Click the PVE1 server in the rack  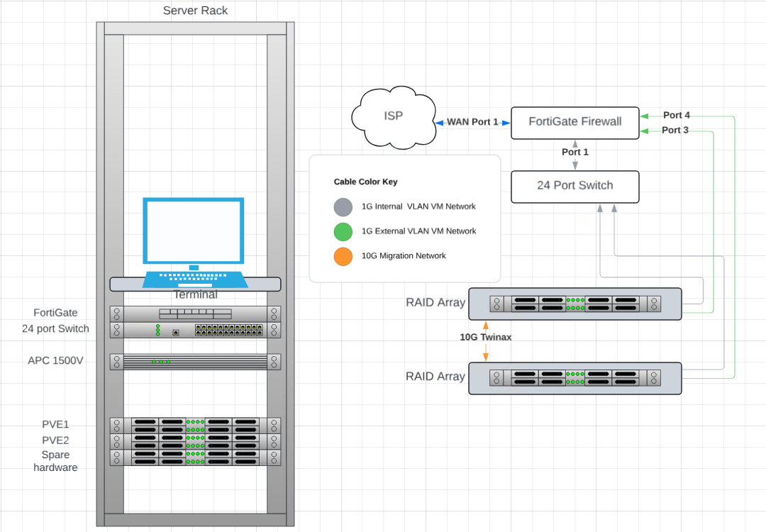pyautogui.click(x=195, y=426)
